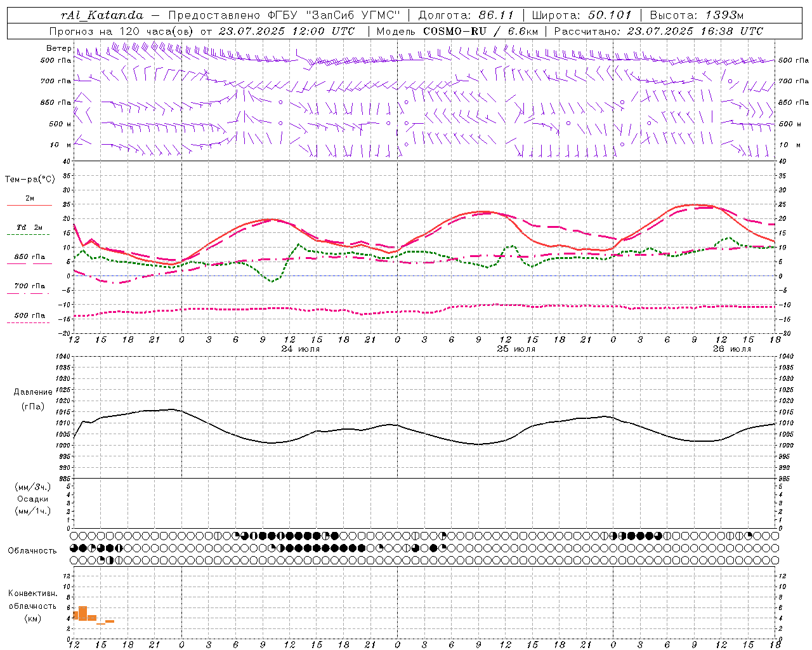The height and width of the screenshot is (650, 812).
Task: Click the '25 июля' date label
Action: pyautogui.click(x=516, y=349)
